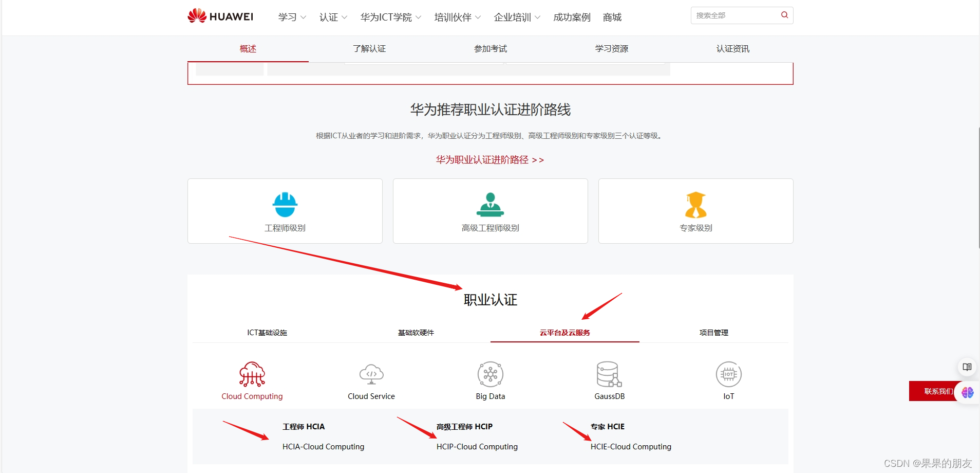Click the Big Data label text
This screenshot has height=473, width=980.
(491, 396)
